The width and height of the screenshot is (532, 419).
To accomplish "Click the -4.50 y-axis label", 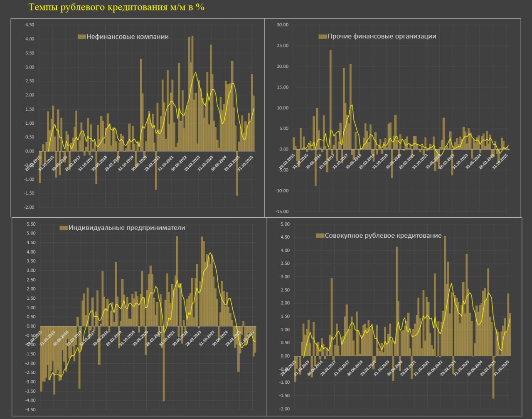I will [x=30, y=410].
